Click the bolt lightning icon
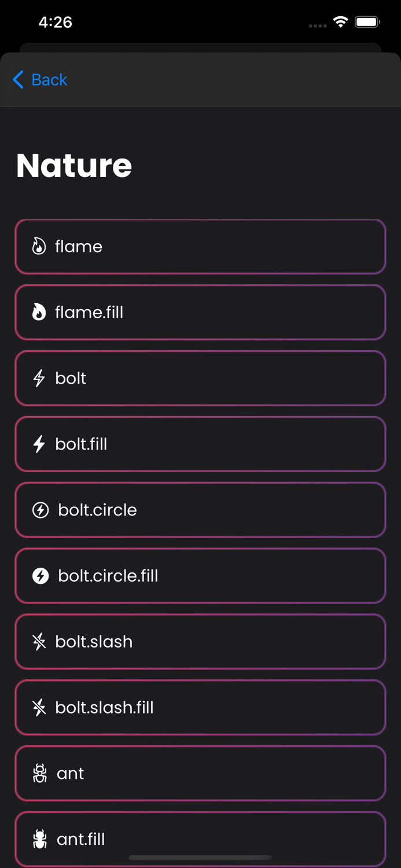This screenshot has width=401, height=868. coord(38,378)
